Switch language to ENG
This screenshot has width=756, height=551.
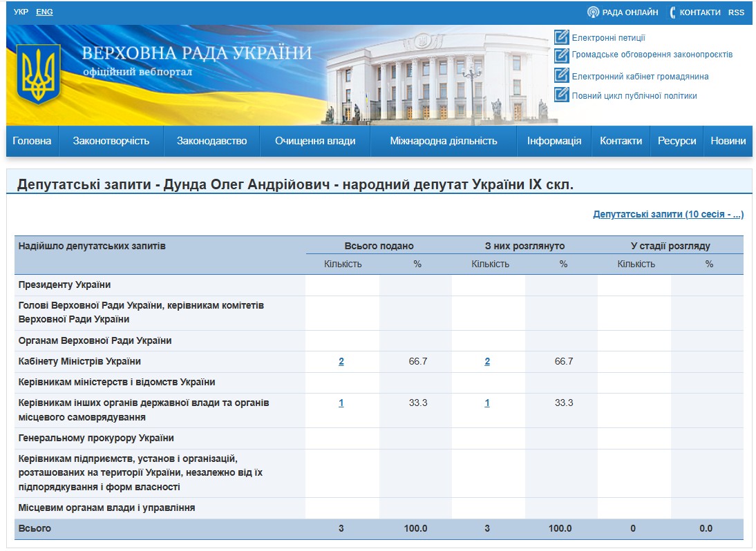pos(44,12)
